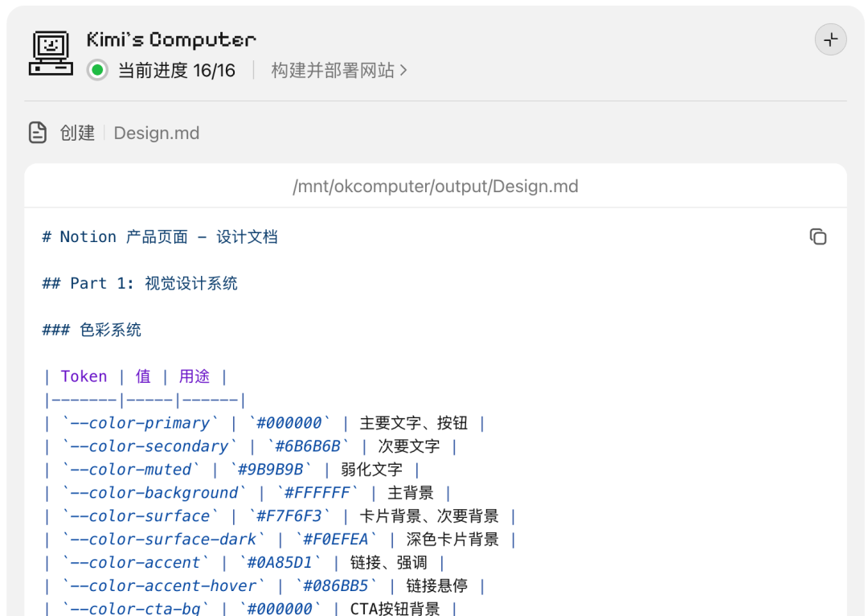Click the document icon beside 创建
This screenshot has height=616, width=868.
coord(38,133)
